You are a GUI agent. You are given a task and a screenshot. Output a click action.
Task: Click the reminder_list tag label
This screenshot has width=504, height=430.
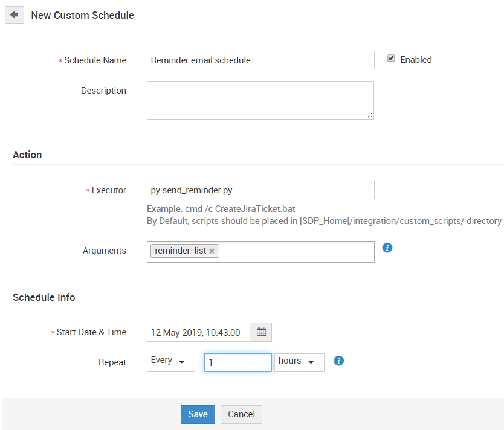180,251
